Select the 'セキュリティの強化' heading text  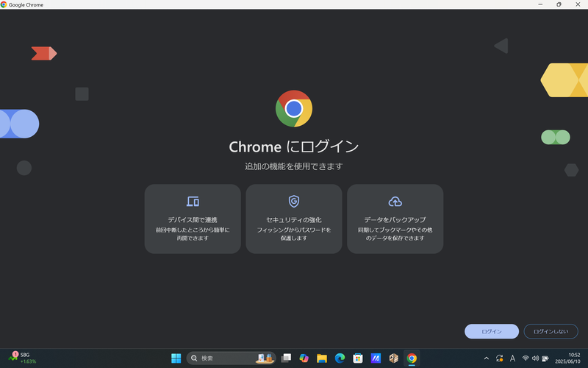pos(293,219)
